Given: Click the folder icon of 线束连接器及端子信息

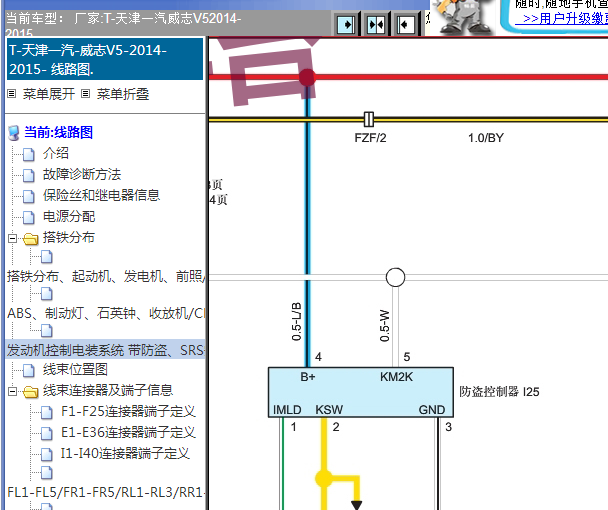Looking at the screenshot, I should pyautogui.click(x=30, y=392).
